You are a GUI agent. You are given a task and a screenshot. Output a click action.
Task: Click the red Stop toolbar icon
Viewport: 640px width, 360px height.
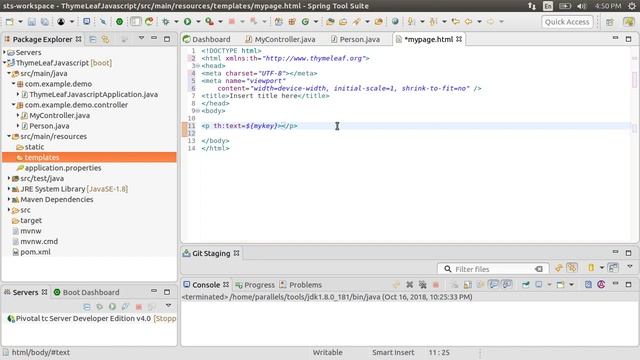[231, 22]
